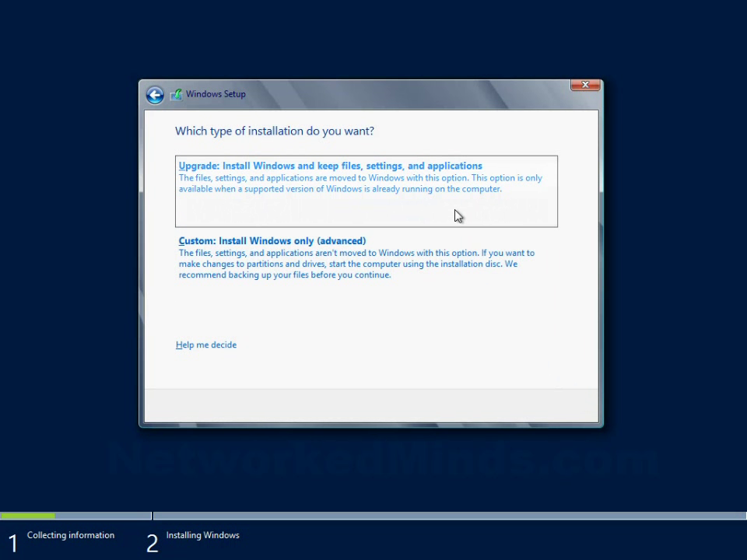Image resolution: width=747 pixels, height=560 pixels.
Task: Click the Installing Windows progress bar segment
Action: [x=449, y=516]
